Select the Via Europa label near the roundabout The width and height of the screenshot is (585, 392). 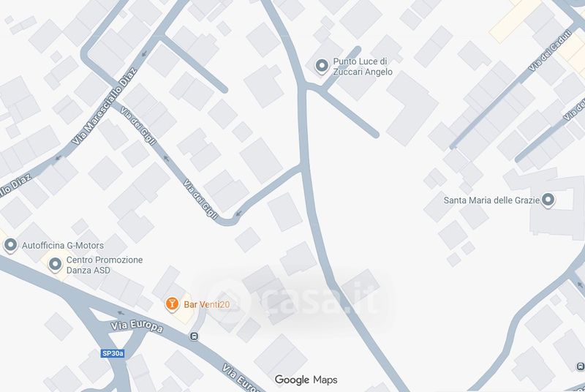click(137, 326)
